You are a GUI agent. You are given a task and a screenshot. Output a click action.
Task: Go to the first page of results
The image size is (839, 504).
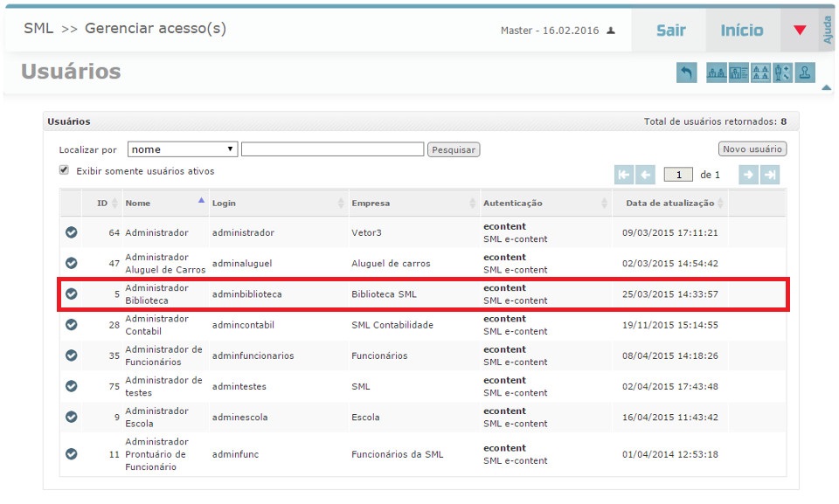624,175
